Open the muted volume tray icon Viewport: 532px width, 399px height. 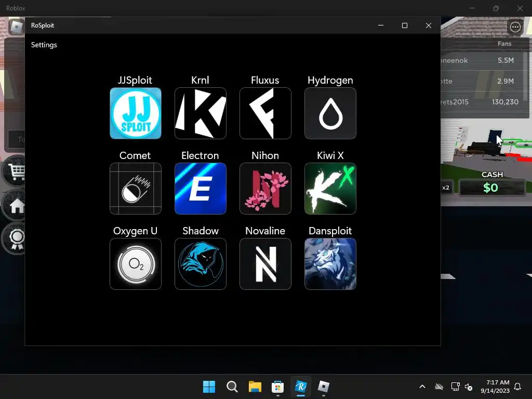469,387
